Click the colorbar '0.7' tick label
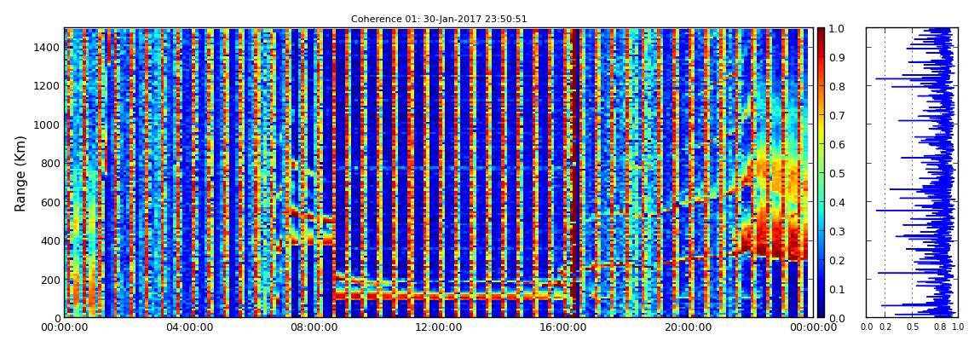The height and width of the screenshot is (347, 980). coord(837,116)
